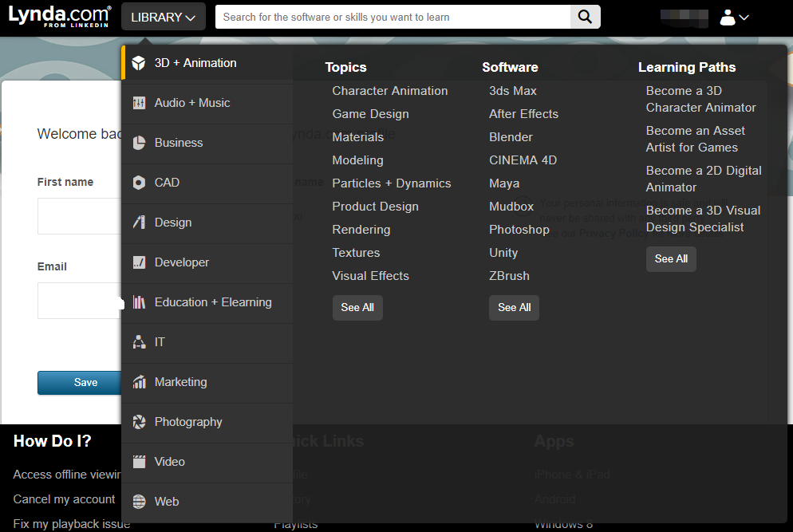Click See All under Learning Paths

(x=671, y=259)
